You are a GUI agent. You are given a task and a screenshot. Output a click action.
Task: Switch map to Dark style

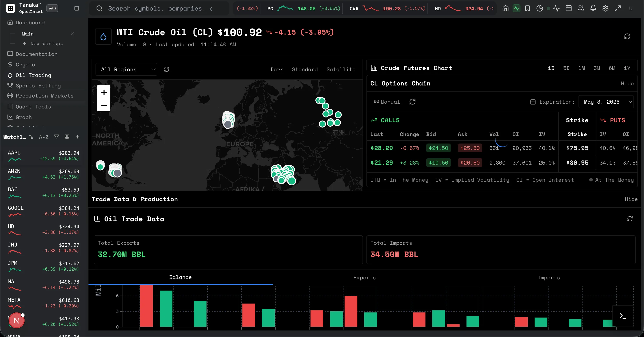coord(276,69)
